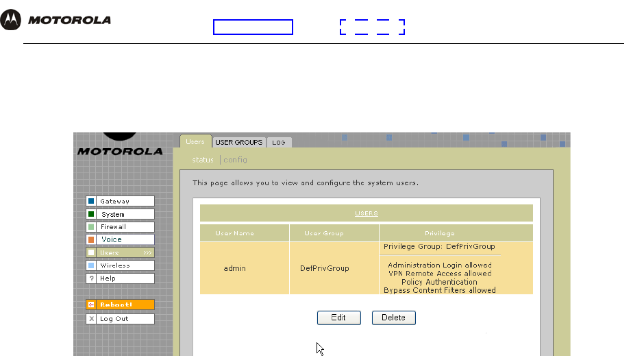Select the Users sidebar entry

pyautogui.click(x=120, y=252)
